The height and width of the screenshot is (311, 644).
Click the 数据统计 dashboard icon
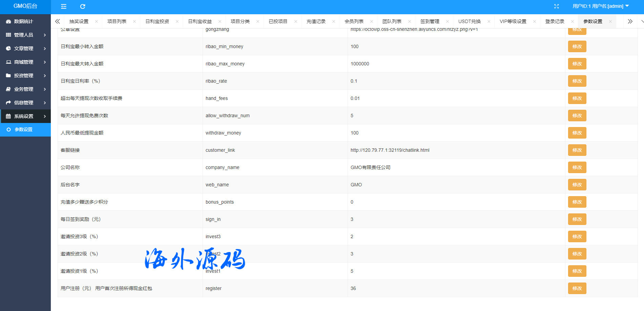(x=8, y=21)
